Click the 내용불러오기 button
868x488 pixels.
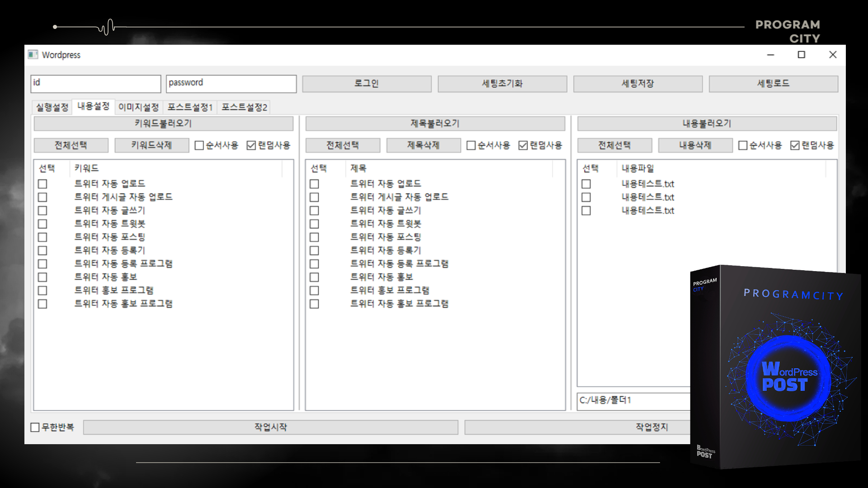(x=707, y=123)
